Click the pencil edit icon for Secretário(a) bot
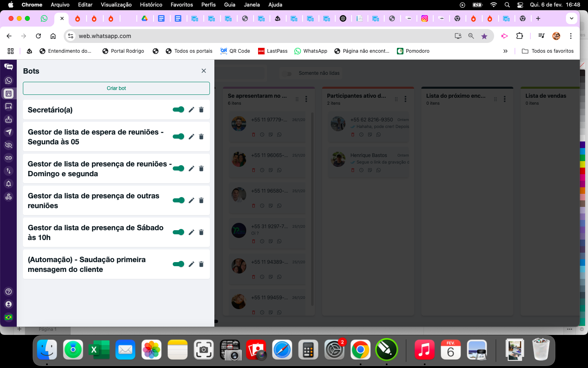This screenshot has height=368, width=588. (x=191, y=110)
